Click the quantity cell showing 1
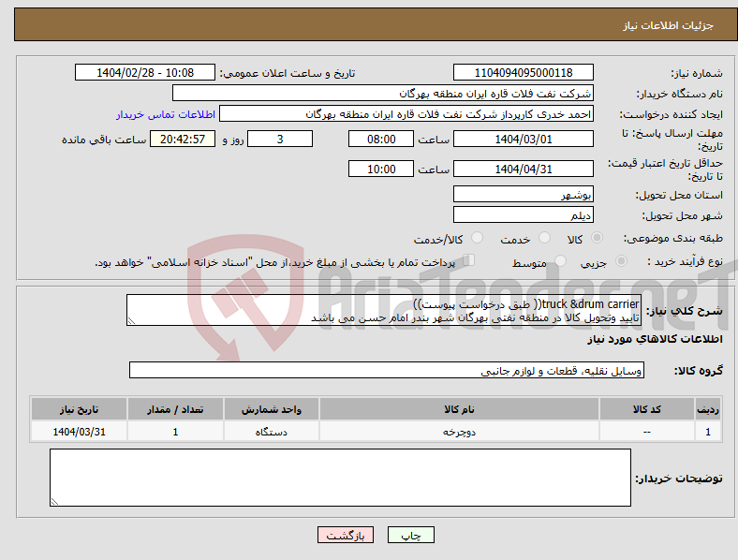The width and height of the screenshot is (738, 560). pos(175,432)
